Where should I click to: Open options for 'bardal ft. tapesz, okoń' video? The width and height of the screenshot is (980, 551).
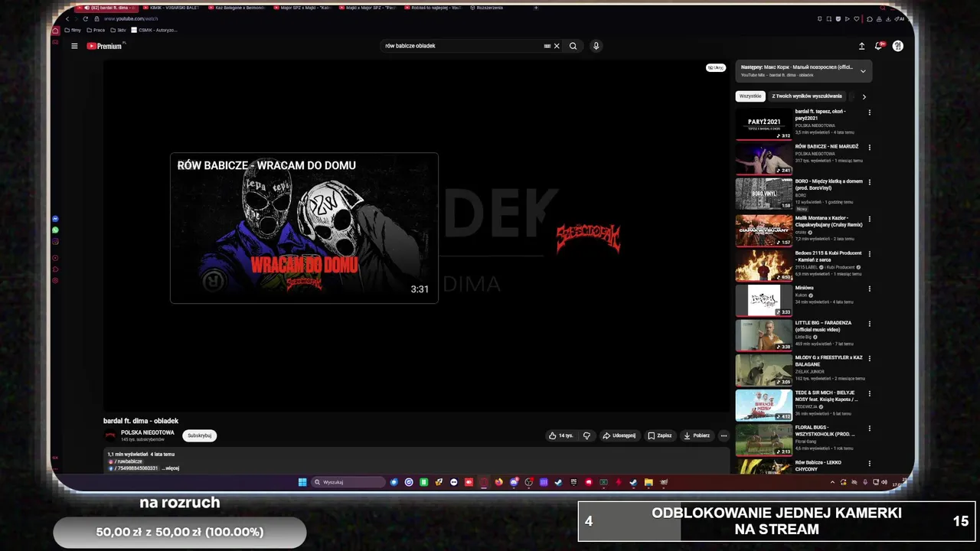[x=869, y=112]
